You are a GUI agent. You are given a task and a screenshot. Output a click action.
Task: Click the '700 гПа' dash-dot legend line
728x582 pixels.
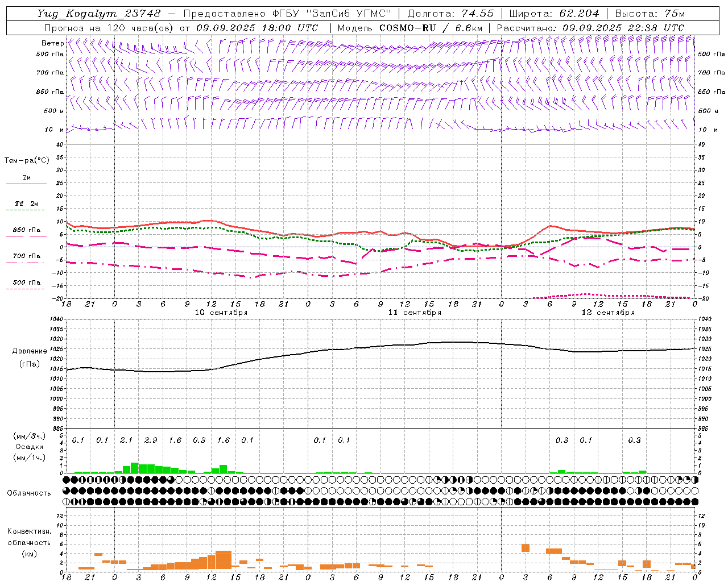click(26, 263)
